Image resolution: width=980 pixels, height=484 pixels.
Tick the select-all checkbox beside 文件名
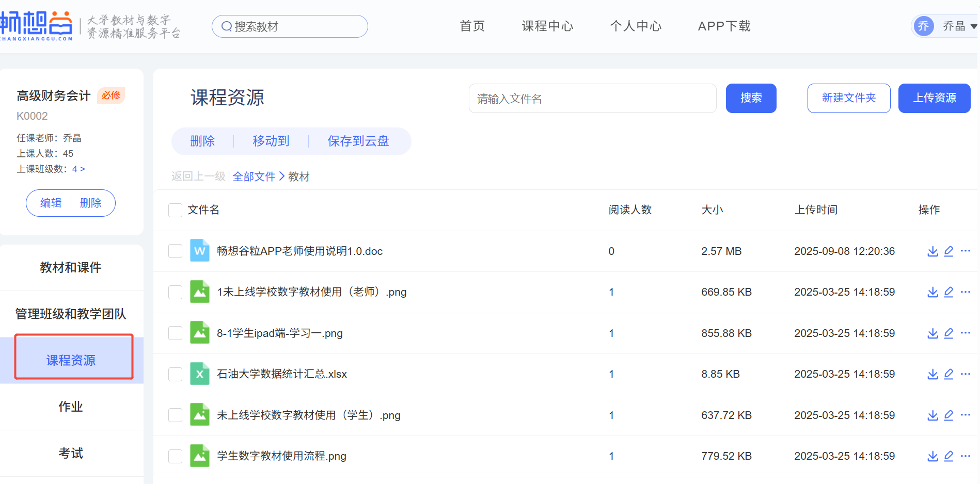click(x=175, y=210)
